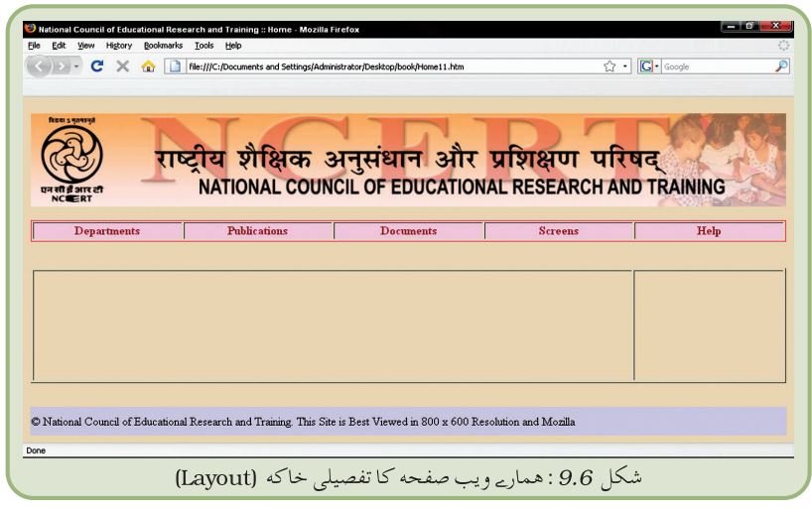812x509 pixels.
Task: Click the activity throbber icon in menu bar
Action: 783,46
